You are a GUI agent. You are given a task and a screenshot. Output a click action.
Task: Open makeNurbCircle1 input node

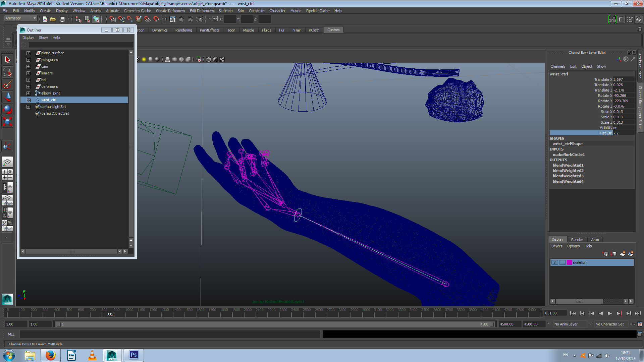click(x=569, y=155)
